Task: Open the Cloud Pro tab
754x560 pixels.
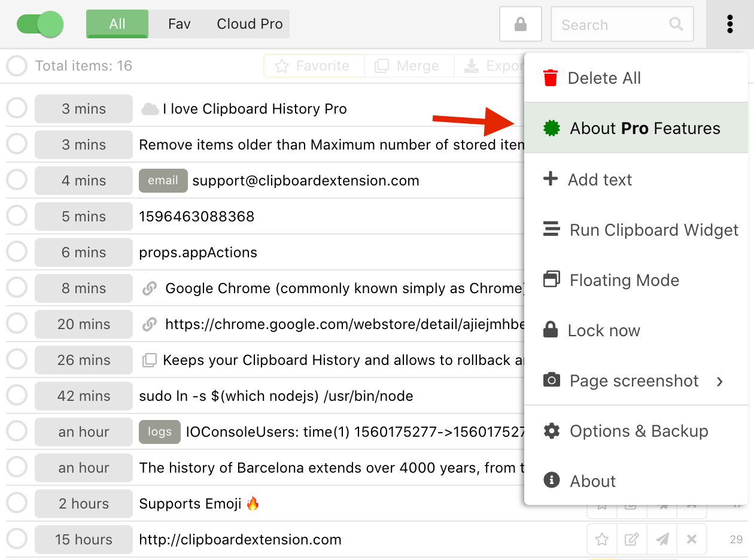Action: 250,24
